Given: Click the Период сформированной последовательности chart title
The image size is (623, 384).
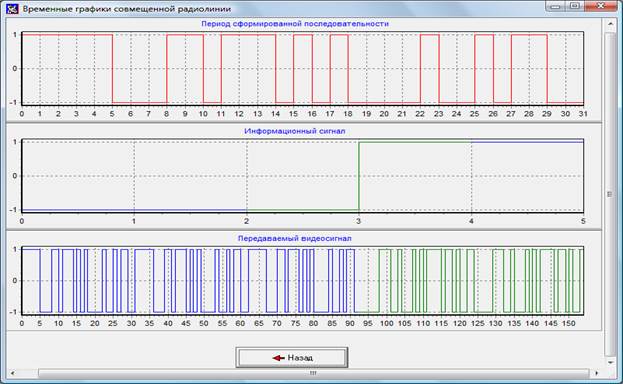Looking at the screenshot, I should tap(295, 23).
